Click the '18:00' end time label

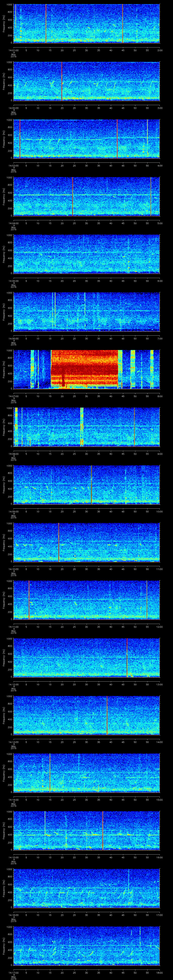pyautogui.click(x=159, y=972)
